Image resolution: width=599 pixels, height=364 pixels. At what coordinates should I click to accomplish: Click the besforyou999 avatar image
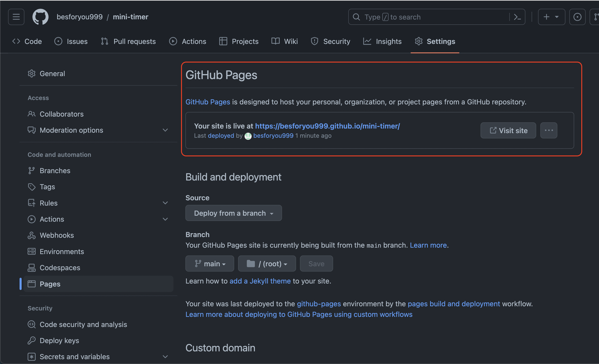pyautogui.click(x=248, y=136)
